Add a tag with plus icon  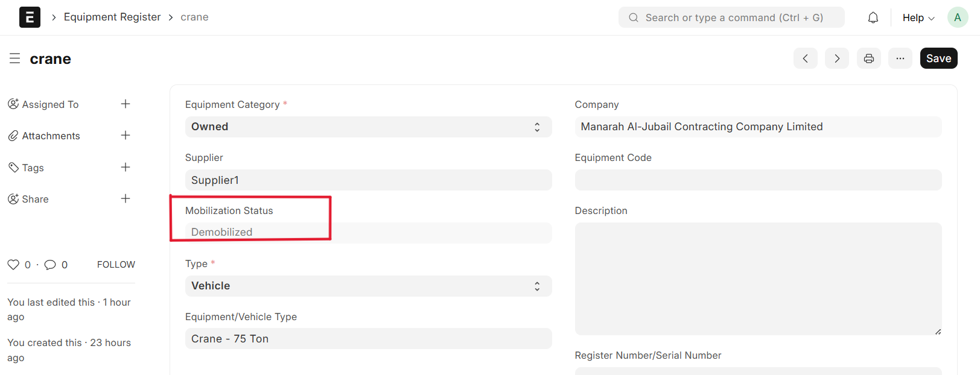pos(126,168)
